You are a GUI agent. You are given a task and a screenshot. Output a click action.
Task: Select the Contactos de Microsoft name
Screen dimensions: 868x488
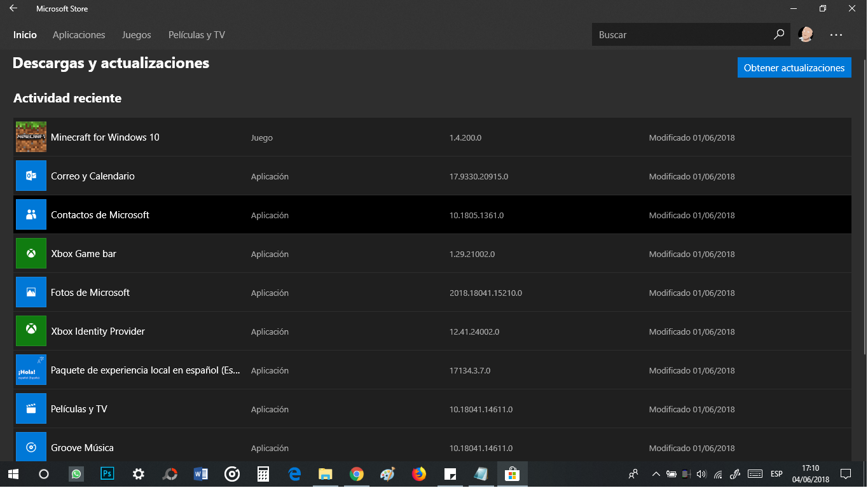point(100,215)
